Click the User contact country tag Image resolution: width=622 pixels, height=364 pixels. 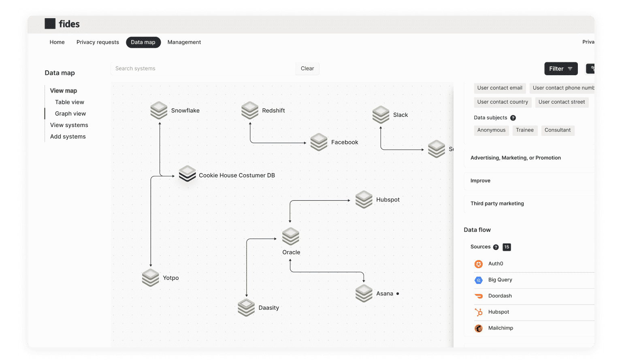tap(503, 102)
